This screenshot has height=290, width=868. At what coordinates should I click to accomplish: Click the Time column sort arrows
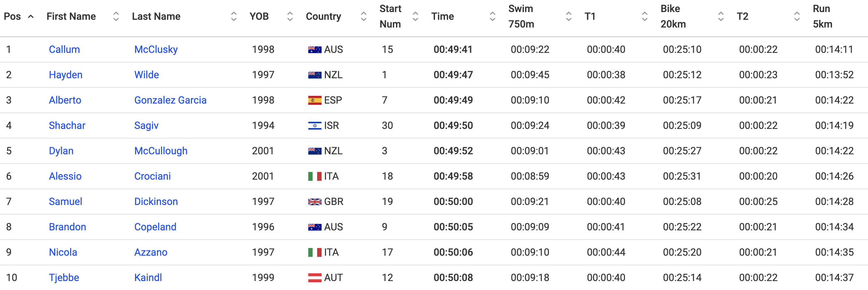[x=492, y=16]
